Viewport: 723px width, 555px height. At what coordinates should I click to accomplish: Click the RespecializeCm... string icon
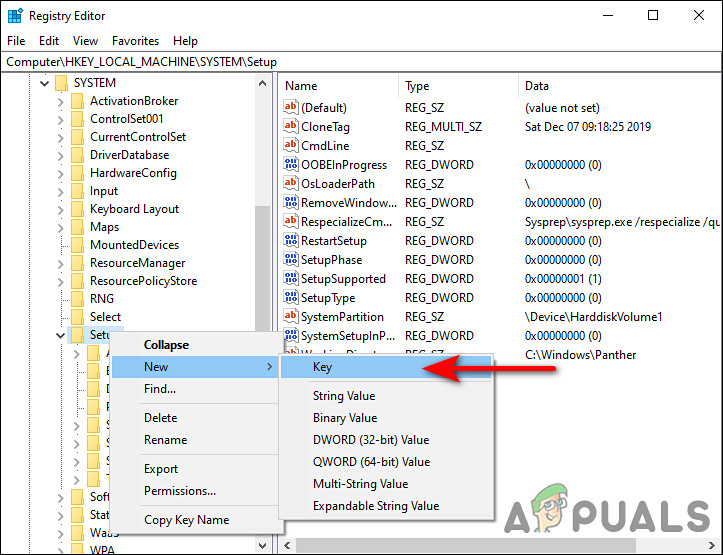point(290,221)
